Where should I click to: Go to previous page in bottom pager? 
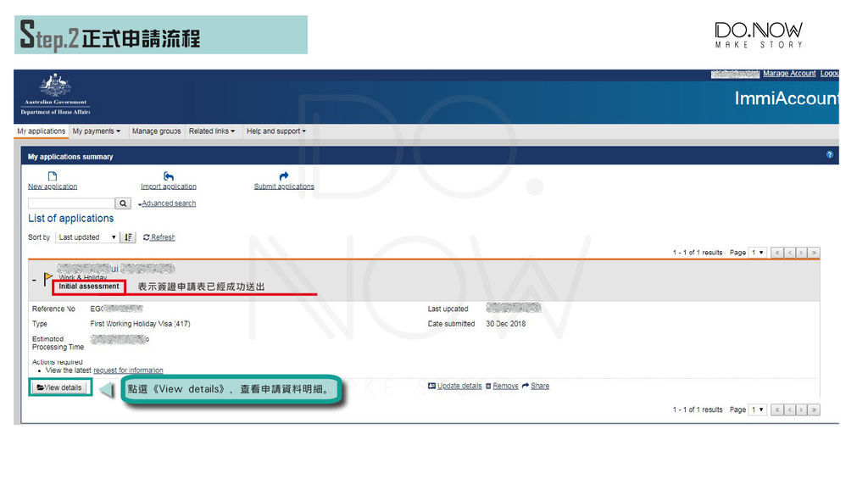coord(789,409)
